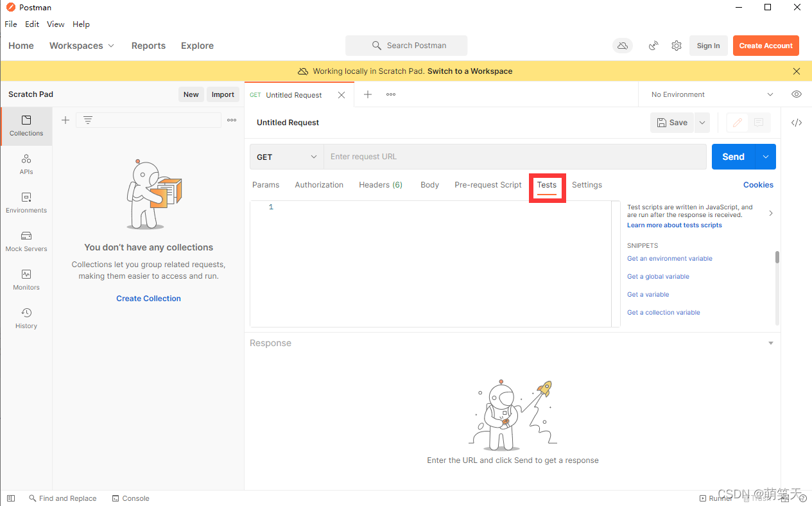Insert the Get a collection variable snippet

tap(664, 313)
